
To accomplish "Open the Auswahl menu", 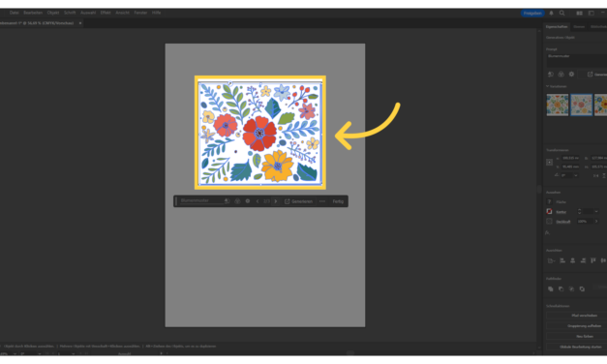I will click(x=88, y=13).
